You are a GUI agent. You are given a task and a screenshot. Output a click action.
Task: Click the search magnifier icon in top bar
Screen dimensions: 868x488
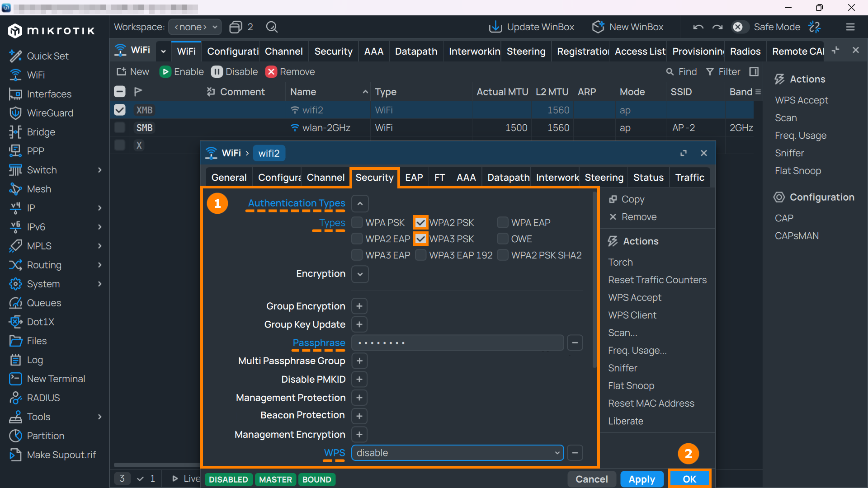tap(272, 27)
